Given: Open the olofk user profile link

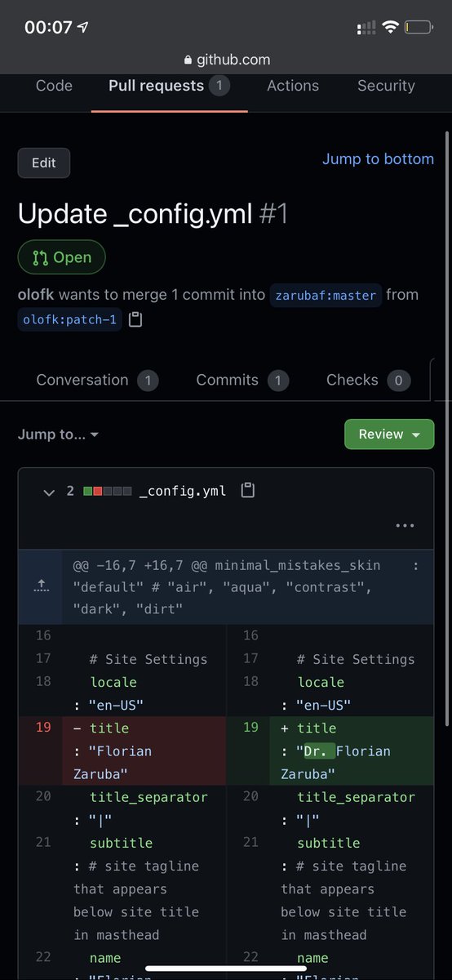Looking at the screenshot, I should pyautogui.click(x=36, y=295).
